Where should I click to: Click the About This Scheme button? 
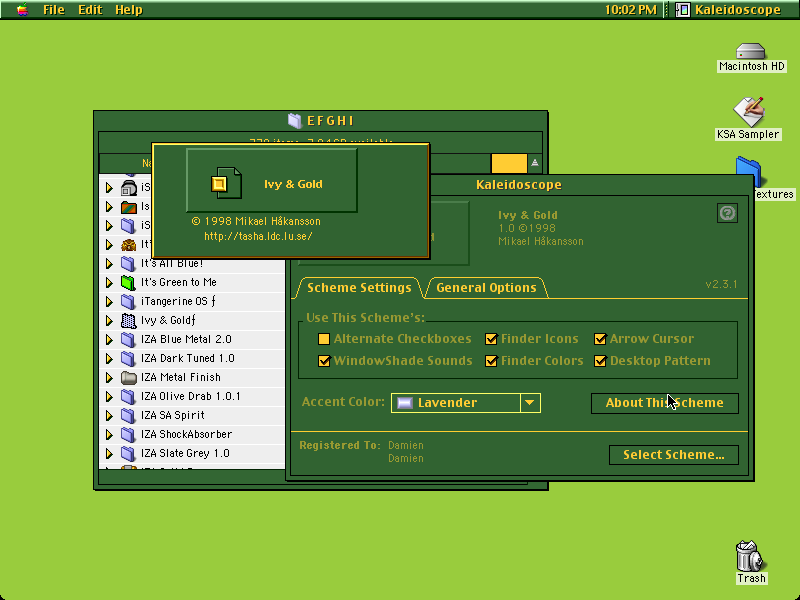664,403
